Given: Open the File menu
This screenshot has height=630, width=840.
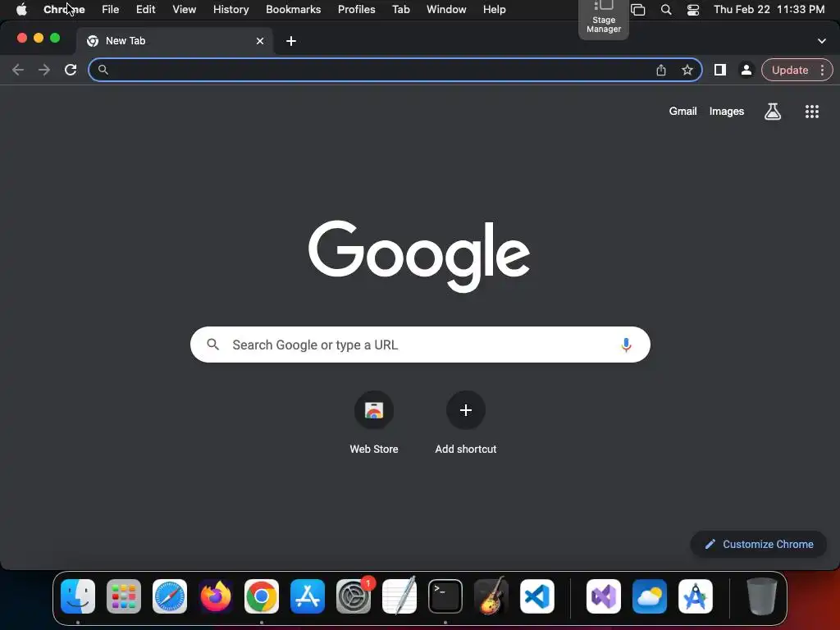Looking at the screenshot, I should coord(111,10).
